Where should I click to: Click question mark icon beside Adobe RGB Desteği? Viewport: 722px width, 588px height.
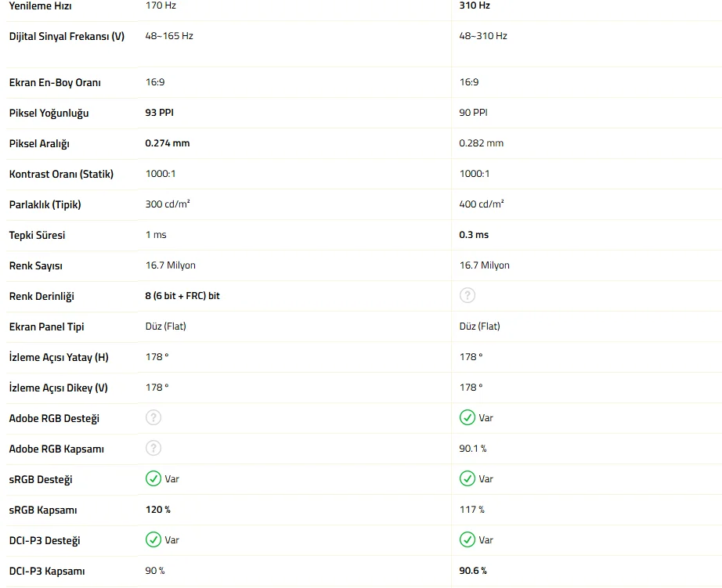pos(153,417)
